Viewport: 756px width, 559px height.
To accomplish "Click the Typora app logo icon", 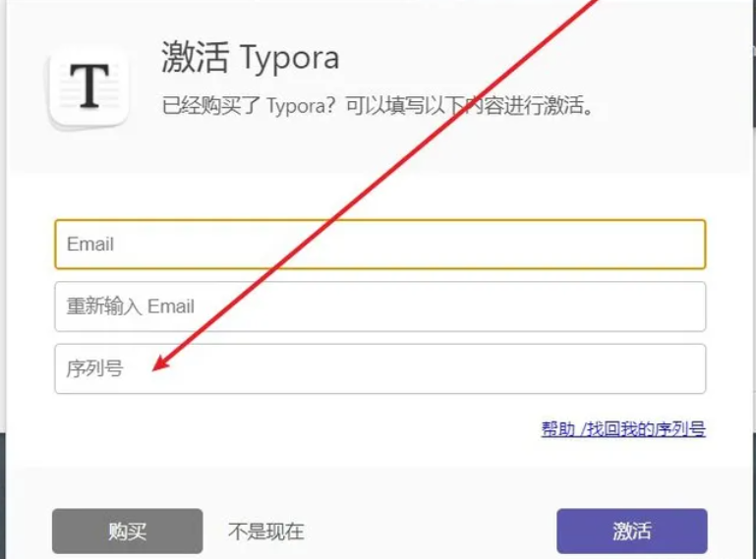I will pos(88,87).
